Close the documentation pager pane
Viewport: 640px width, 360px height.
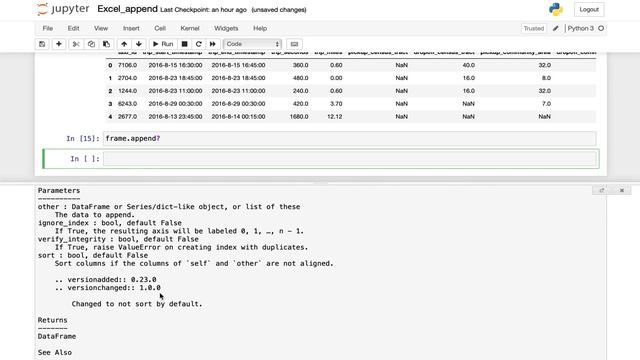(x=622, y=190)
